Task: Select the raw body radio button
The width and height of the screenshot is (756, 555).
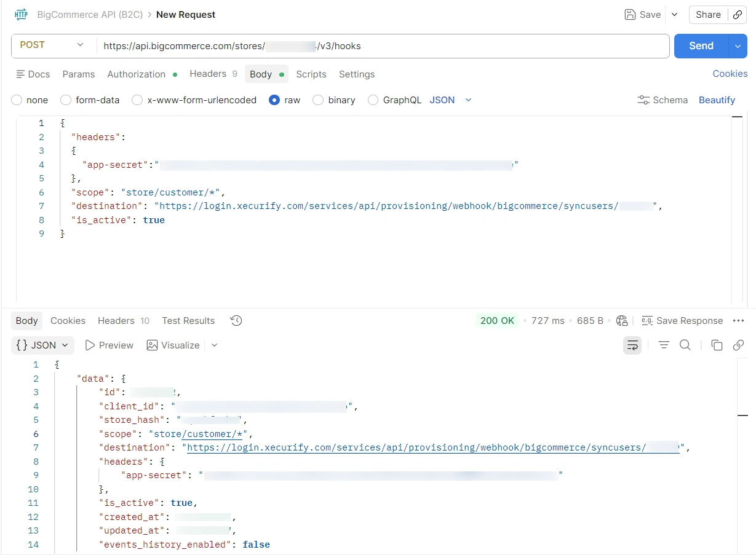Action: coord(274,100)
